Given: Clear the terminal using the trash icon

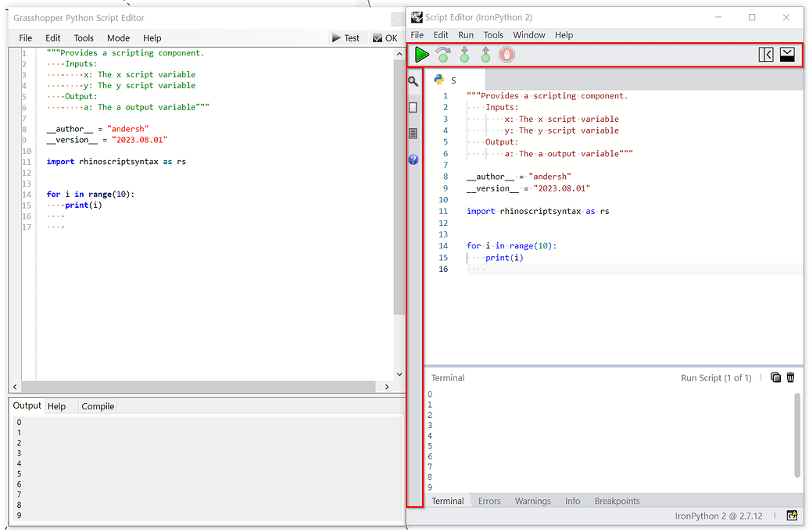Looking at the screenshot, I should tap(790, 377).
